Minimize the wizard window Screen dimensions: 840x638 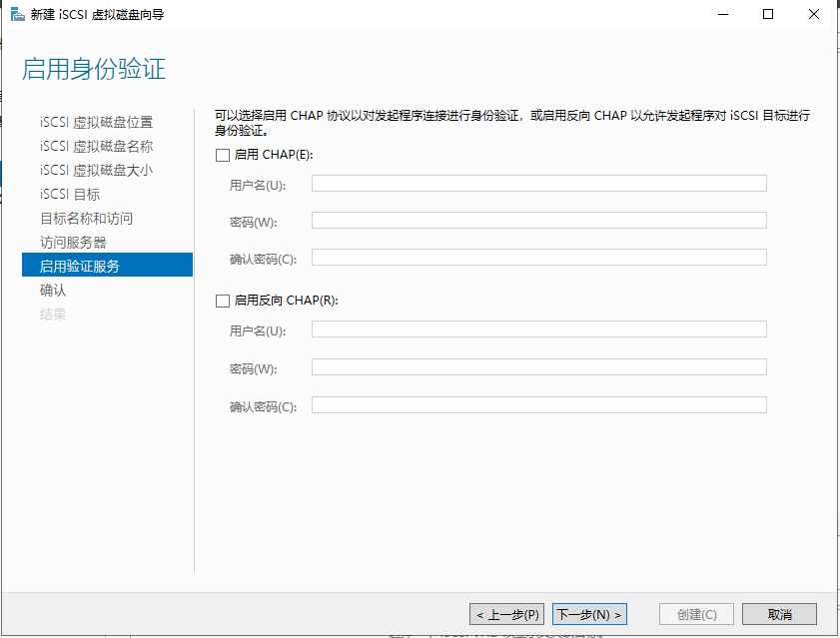(723, 14)
